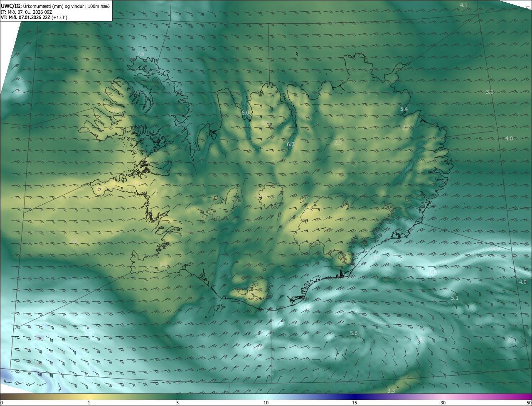Click the 5.1 value label on the map
Viewport: 532px width, 406px height.
point(455,298)
